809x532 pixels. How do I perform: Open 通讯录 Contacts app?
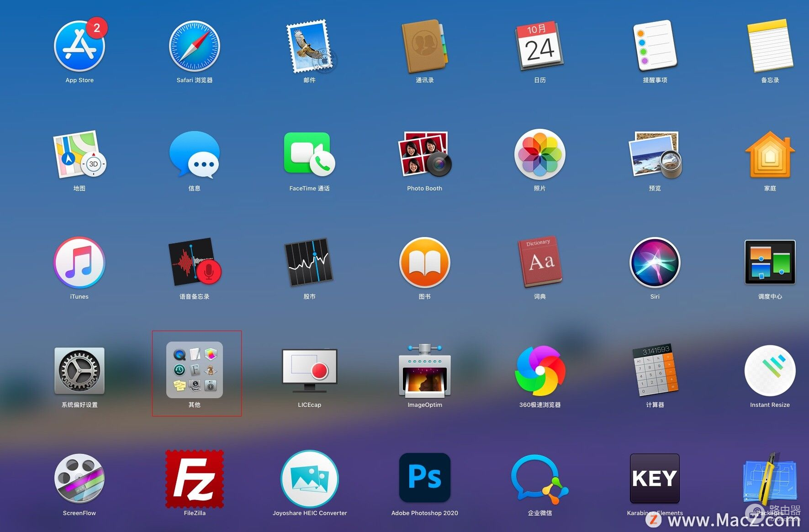pos(425,46)
